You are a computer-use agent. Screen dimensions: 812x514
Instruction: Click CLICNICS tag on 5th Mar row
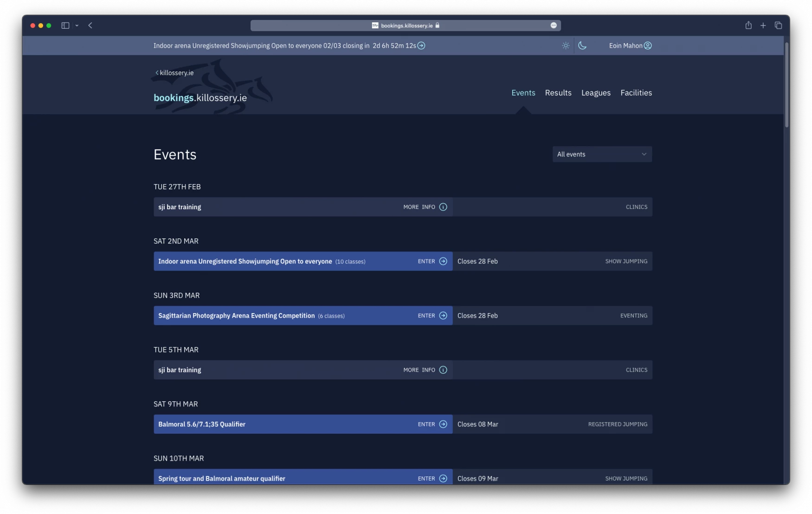[636, 370]
